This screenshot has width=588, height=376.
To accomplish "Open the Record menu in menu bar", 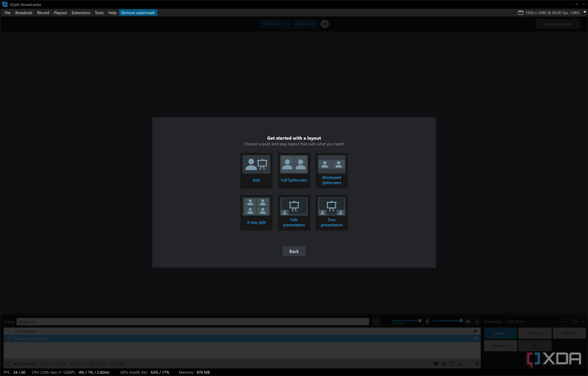I will click(x=43, y=13).
